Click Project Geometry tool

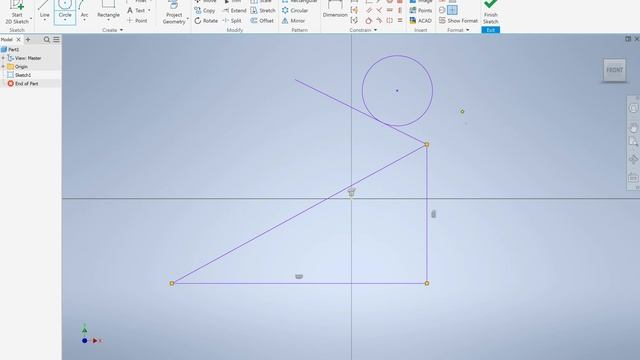pyautogui.click(x=174, y=13)
